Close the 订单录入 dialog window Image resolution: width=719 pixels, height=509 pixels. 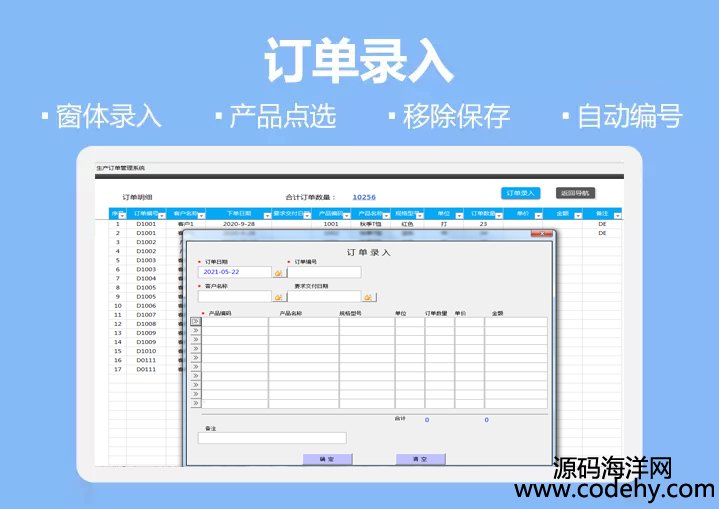click(545, 234)
